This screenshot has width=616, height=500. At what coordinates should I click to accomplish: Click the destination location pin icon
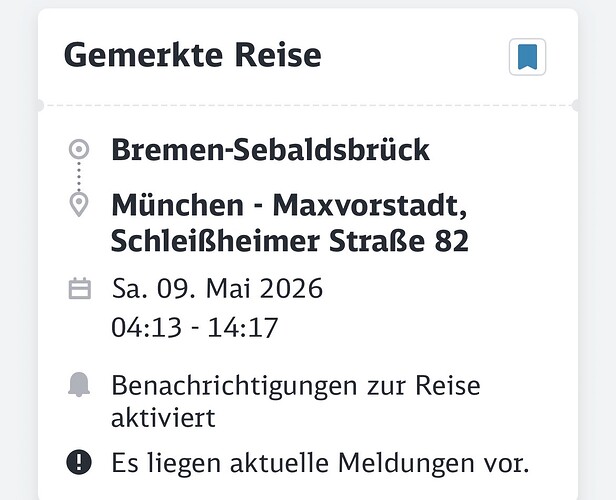click(79, 205)
